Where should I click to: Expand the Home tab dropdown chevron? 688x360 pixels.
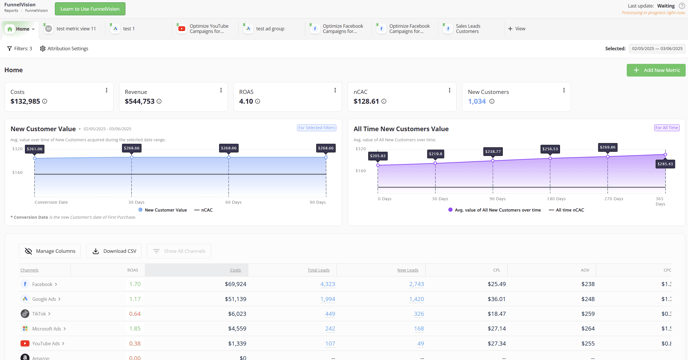tap(33, 29)
